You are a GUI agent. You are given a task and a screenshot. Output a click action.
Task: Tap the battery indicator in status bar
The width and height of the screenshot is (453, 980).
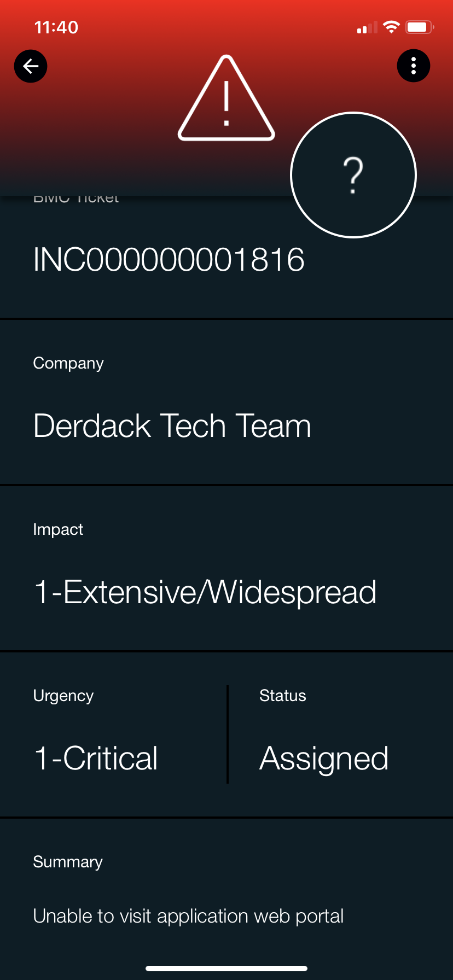pos(420,27)
